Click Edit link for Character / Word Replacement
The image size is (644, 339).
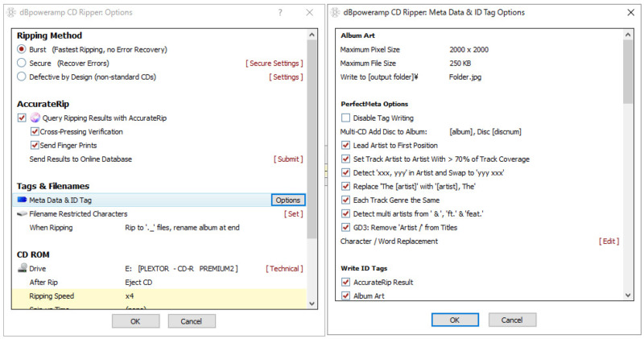(x=609, y=242)
